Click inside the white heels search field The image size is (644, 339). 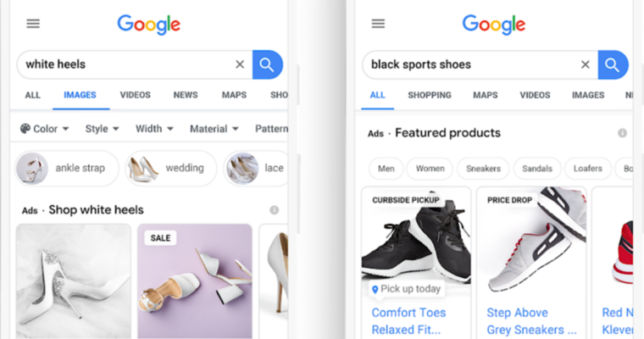127,64
